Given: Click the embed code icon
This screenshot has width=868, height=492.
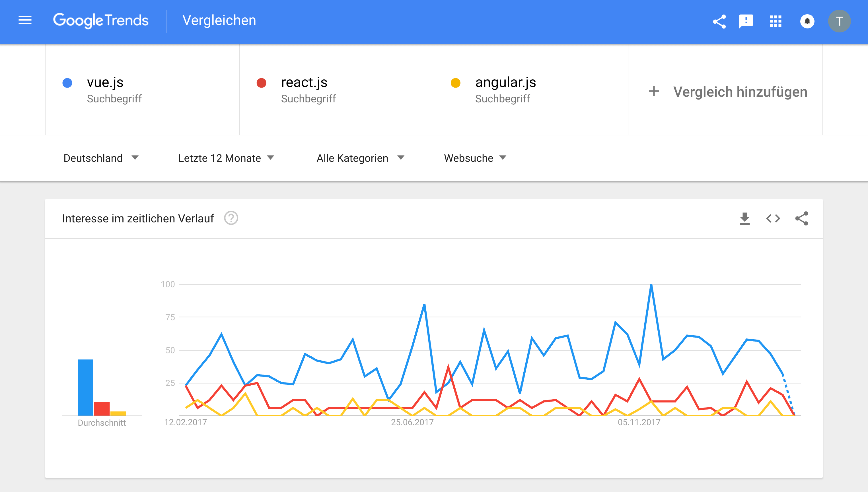Looking at the screenshot, I should tap(773, 219).
